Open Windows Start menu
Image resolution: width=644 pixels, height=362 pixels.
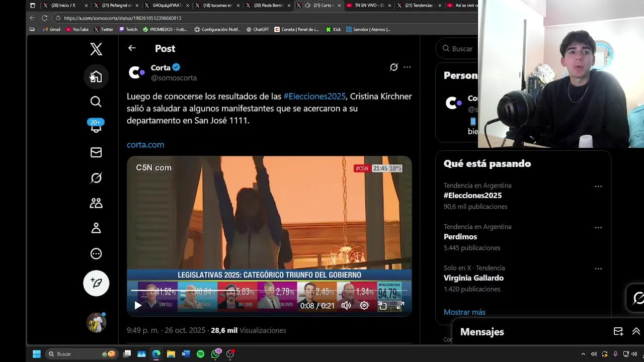point(37,354)
